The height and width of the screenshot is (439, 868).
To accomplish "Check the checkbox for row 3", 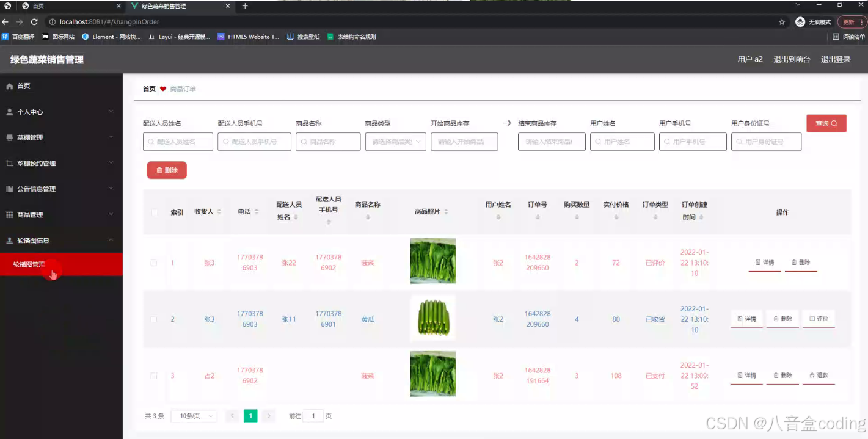I will pos(154,376).
